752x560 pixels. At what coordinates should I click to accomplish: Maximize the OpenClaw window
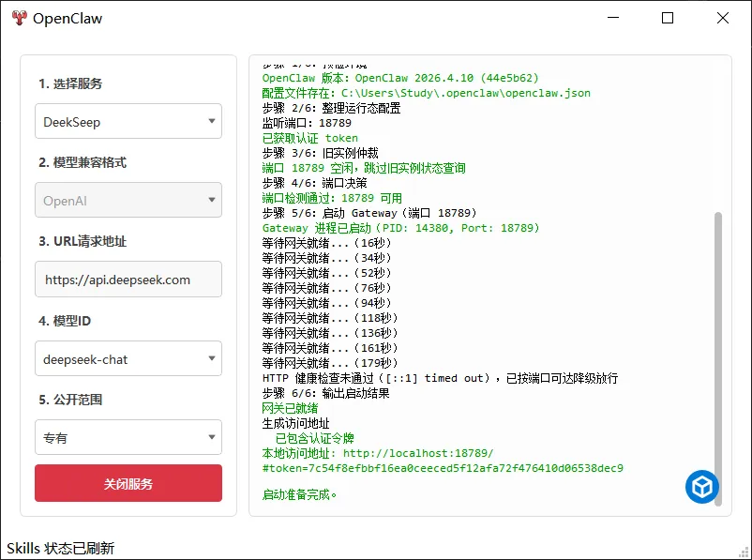click(x=668, y=18)
